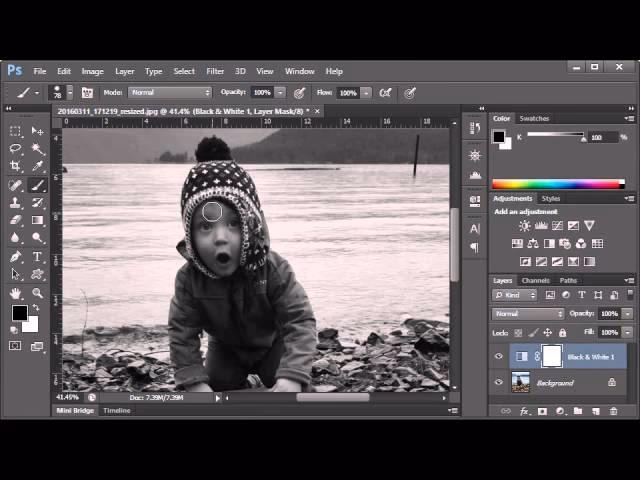Select the Clone Stamp tool
The image size is (640, 480).
(15, 202)
